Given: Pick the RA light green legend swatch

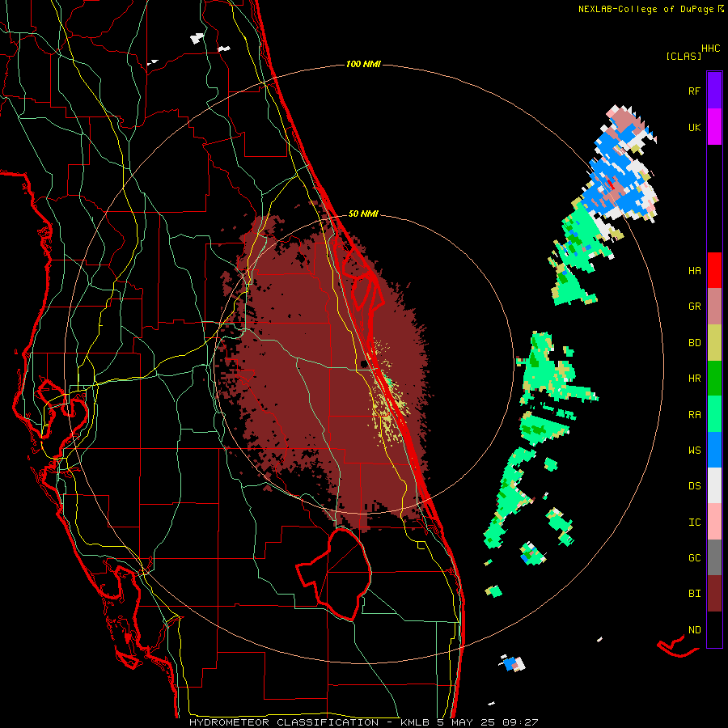Looking at the screenshot, I should 714,414.
